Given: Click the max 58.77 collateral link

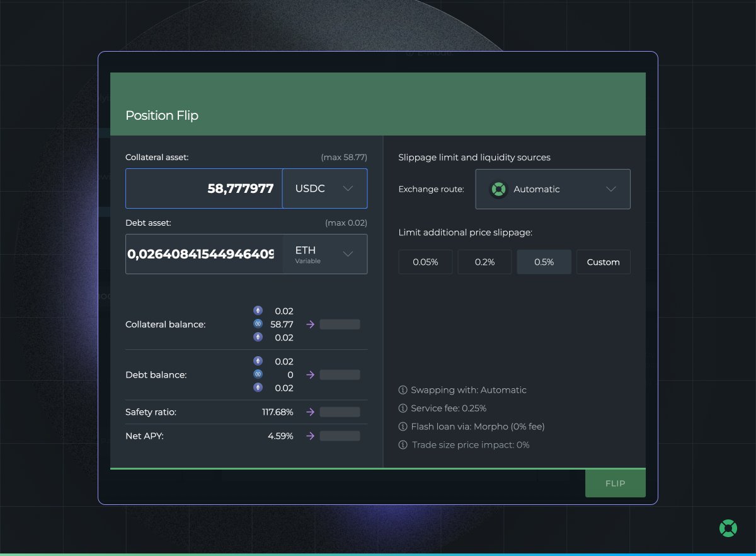Looking at the screenshot, I should point(344,157).
